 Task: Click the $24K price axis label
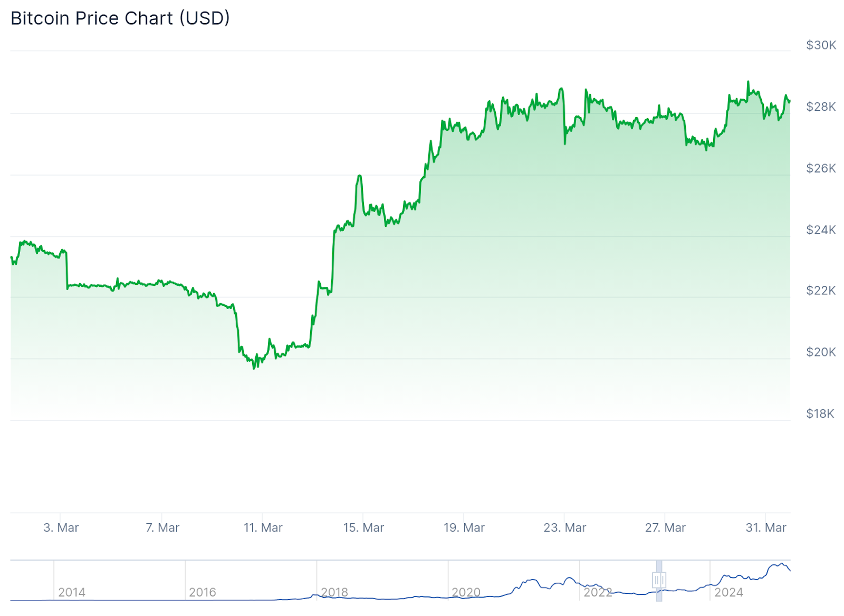pyautogui.click(x=821, y=230)
